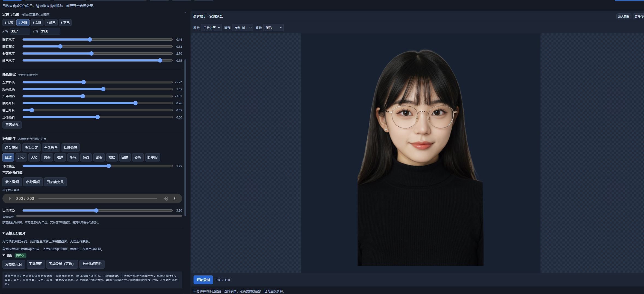Adjust the 眼睛高度 slider
This screenshot has width=644, height=294.
click(x=98, y=47)
